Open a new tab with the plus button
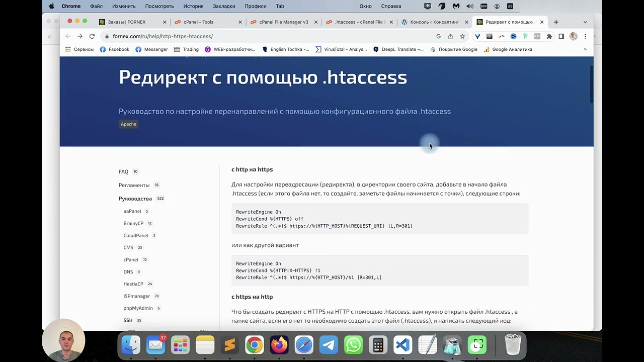This screenshot has height=362, width=644. 556,22
